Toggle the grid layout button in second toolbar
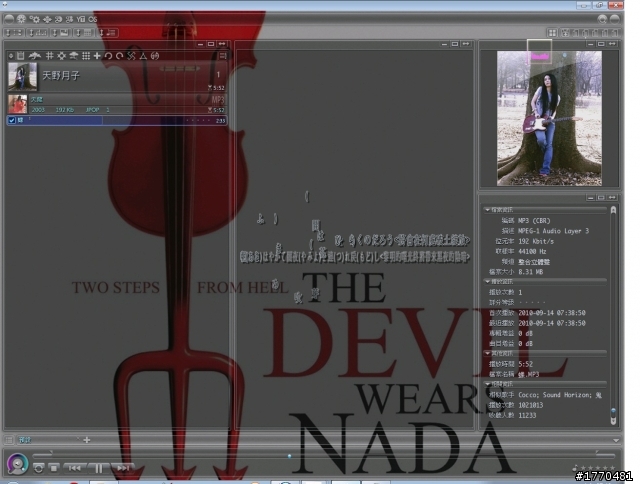The image size is (640, 484). tap(84, 33)
